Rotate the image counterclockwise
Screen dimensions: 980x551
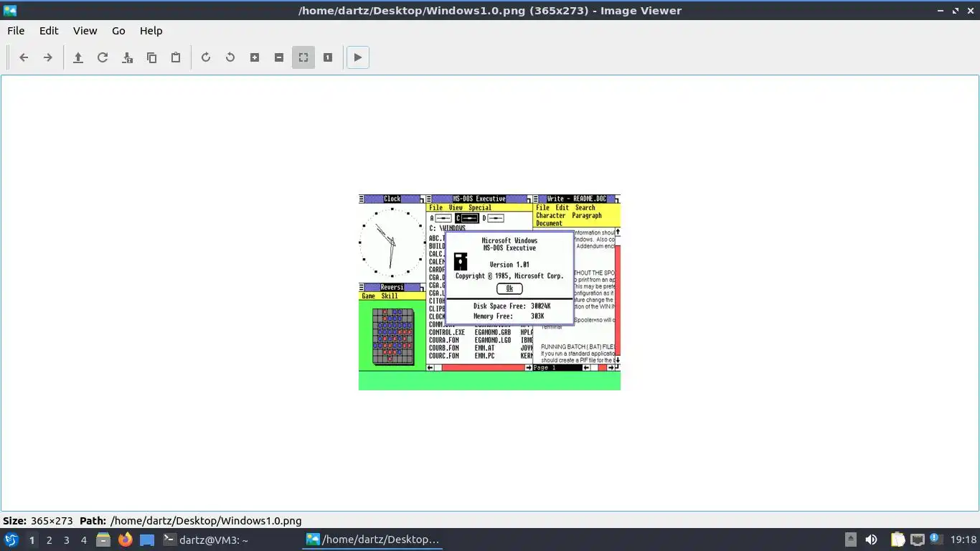pos(230,57)
